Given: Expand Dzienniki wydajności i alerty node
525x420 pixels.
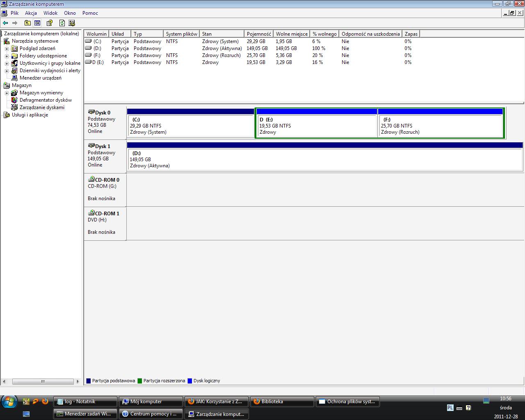Looking at the screenshot, I should click(7, 71).
